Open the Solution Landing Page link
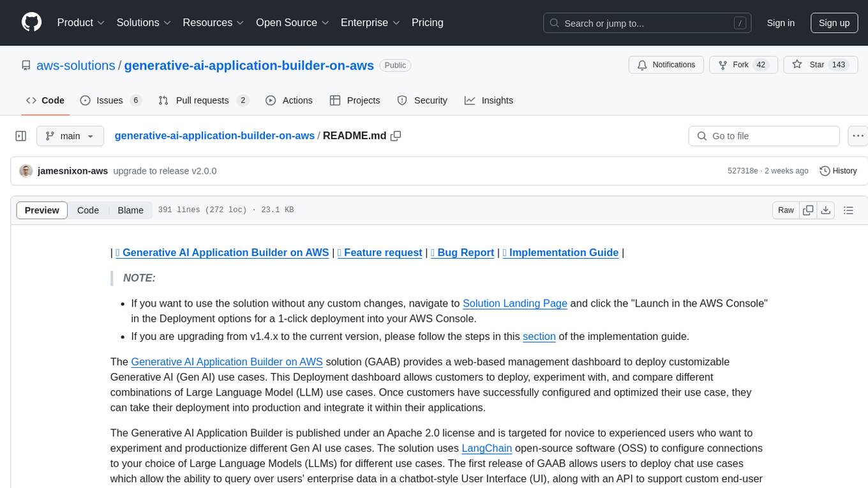This screenshot has width=868, height=488. pos(515,303)
